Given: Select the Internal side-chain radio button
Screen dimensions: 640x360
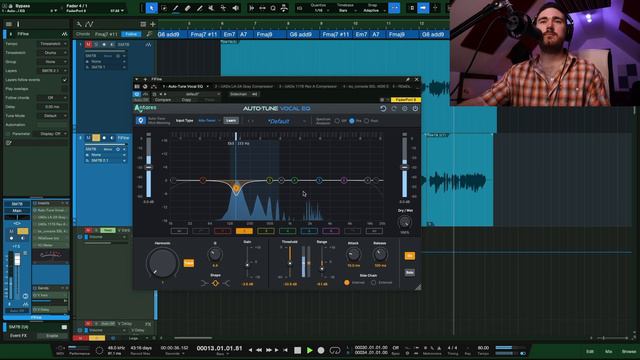Looking at the screenshot, I should (x=347, y=282).
